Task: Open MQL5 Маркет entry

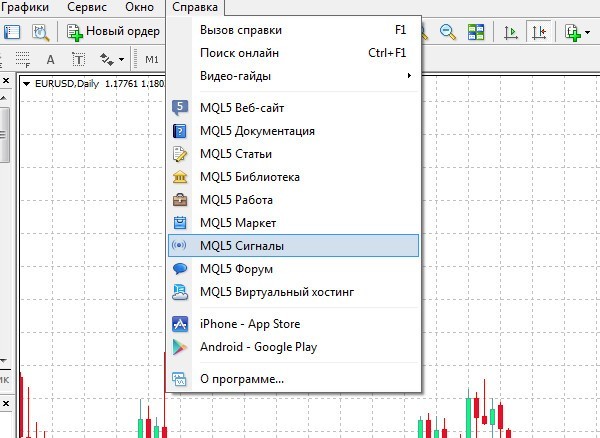Action: point(293,223)
